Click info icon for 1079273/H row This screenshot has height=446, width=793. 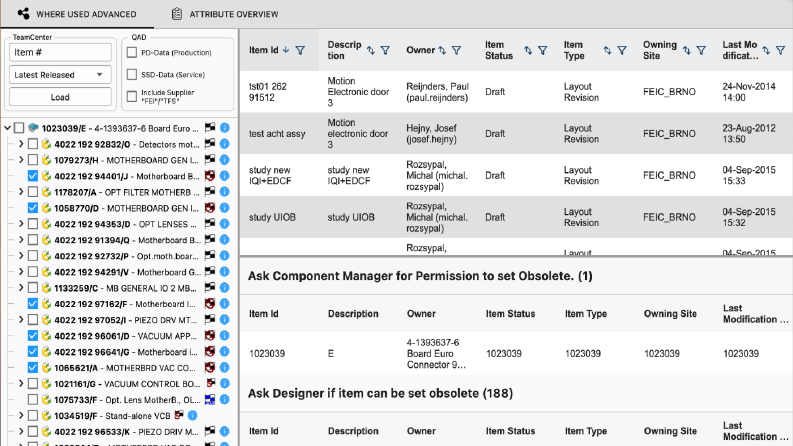point(225,160)
